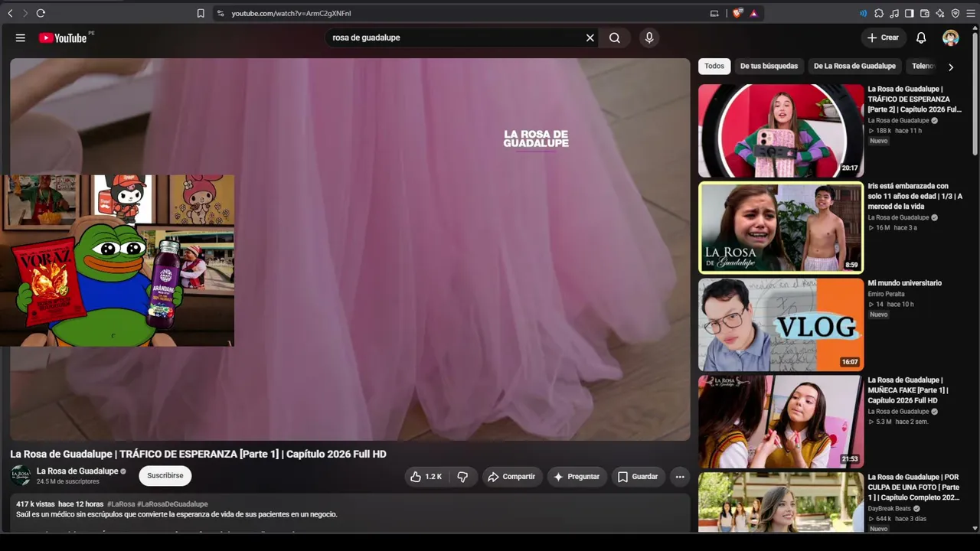Click the YouTube search magnifier button
This screenshot has width=980, height=551.
tap(615, 37)
